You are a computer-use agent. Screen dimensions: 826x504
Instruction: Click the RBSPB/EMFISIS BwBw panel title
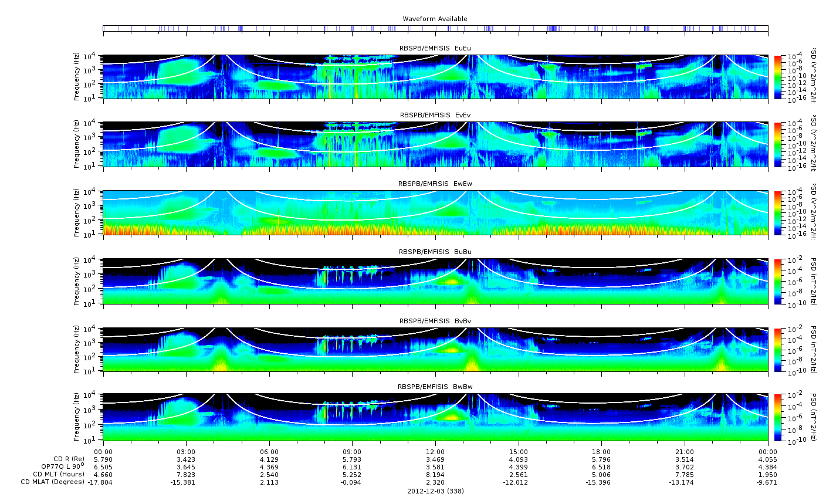[x=435, y=387]
